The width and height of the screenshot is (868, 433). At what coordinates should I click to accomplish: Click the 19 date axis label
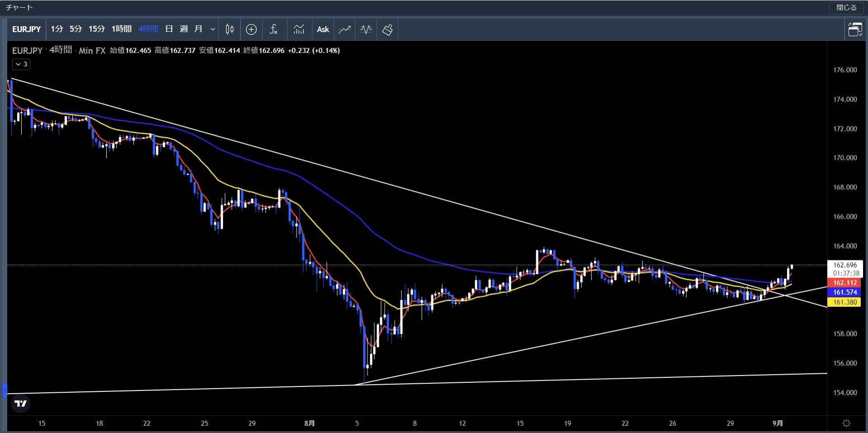tap(567, 423)
